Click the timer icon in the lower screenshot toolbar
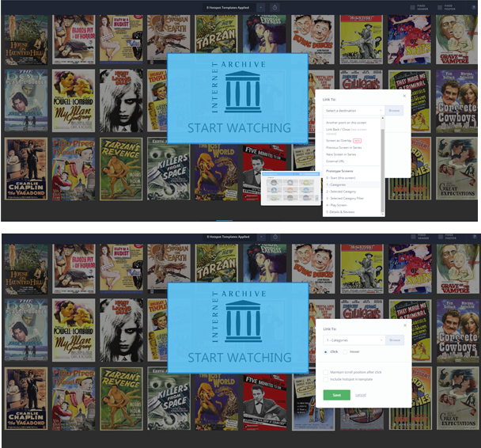This screenshot has width=481, height=448. [275, 237]
